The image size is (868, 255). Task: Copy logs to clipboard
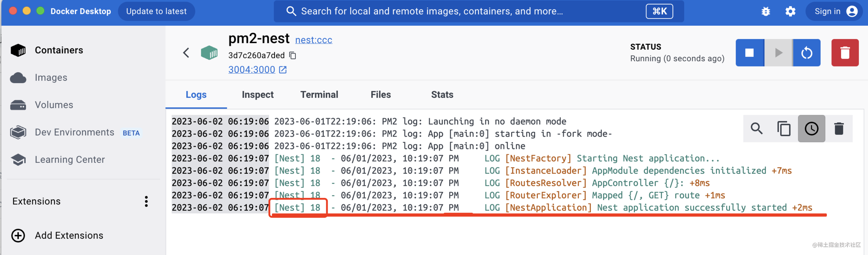click(x=784, y=128)
